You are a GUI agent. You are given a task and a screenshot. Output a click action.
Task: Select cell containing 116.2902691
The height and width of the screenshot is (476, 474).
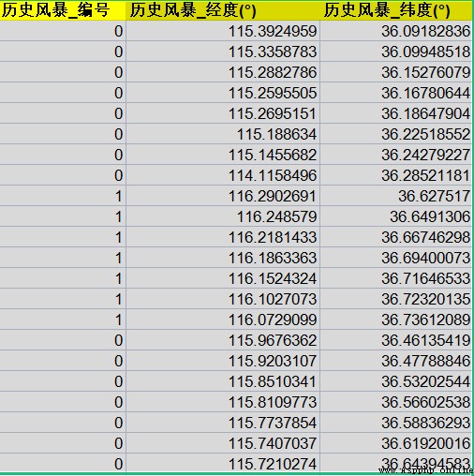click(x=223, y=196)
